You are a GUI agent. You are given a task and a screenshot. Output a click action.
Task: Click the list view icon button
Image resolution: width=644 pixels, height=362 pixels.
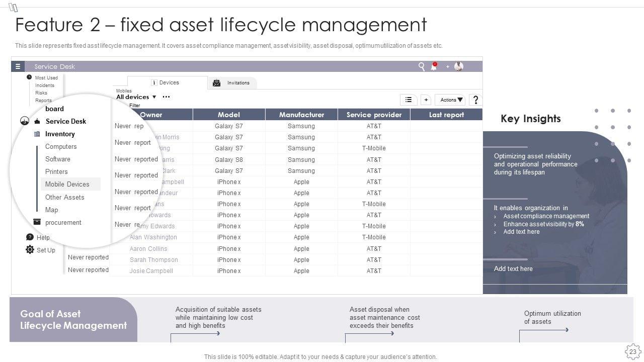(x=409, y=100)
